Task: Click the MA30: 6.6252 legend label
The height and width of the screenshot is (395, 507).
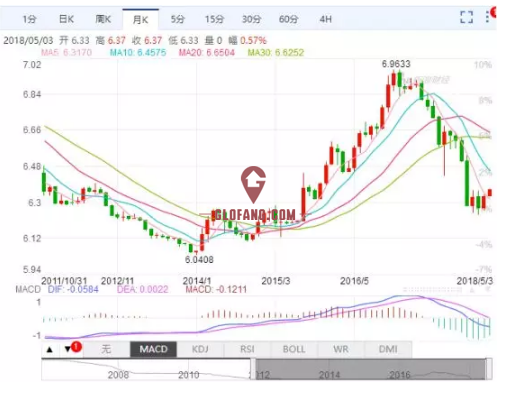Action: pyautogui.click(x=276, y=53)
